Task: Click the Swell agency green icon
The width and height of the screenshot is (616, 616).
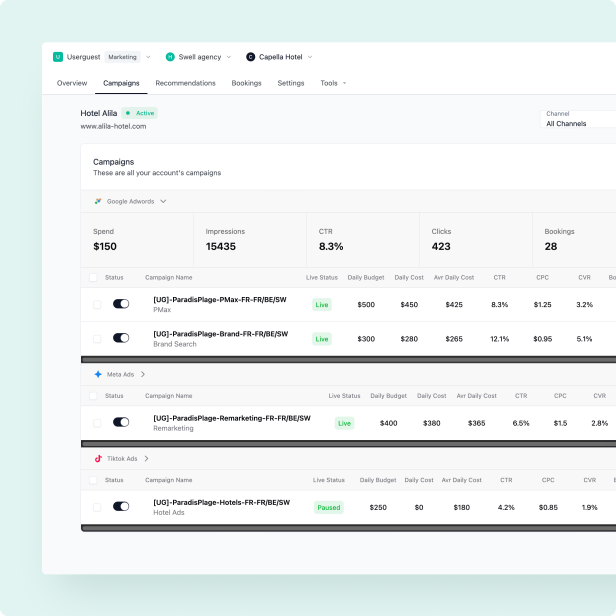Action: [x=170, y=57]
